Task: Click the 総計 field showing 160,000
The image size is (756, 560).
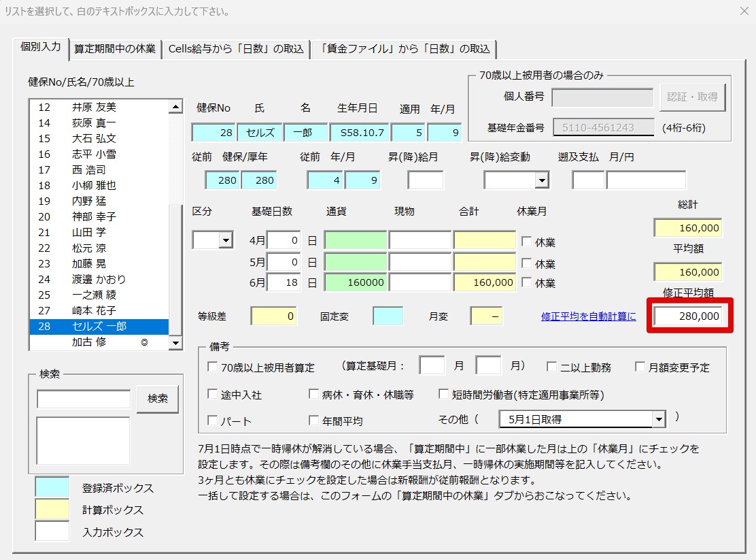Action: (688, 228)
